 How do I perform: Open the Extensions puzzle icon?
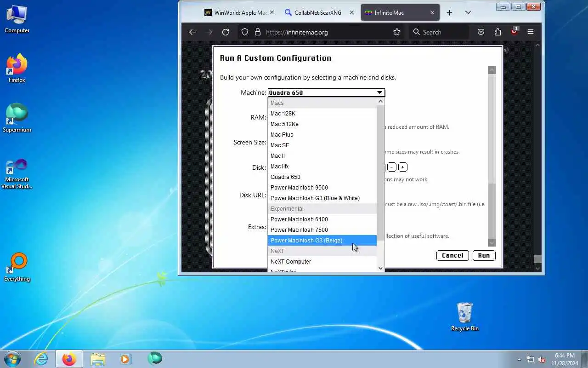coord(498,32)
